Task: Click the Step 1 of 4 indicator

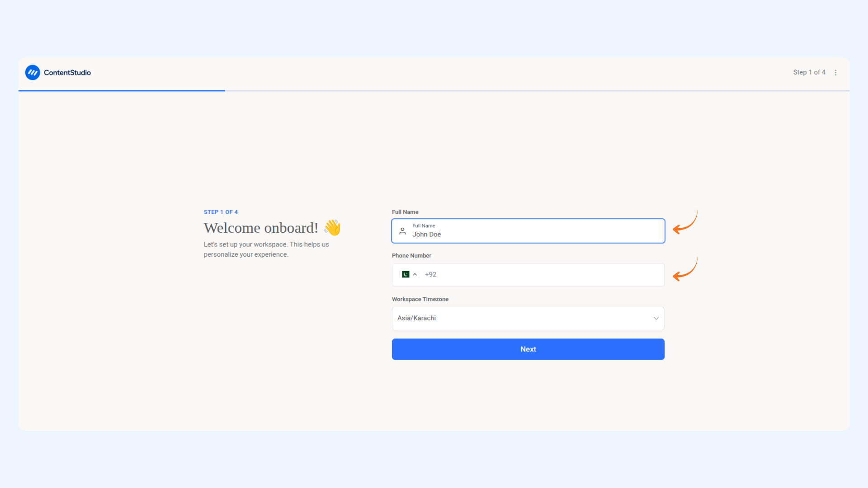Action: pos(809,72)
